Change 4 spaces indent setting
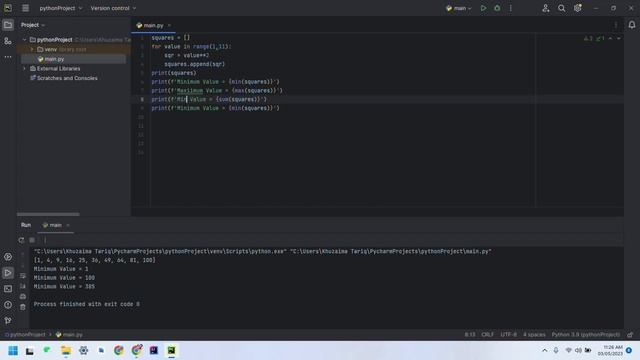640x360 pixels. (534, 335)
